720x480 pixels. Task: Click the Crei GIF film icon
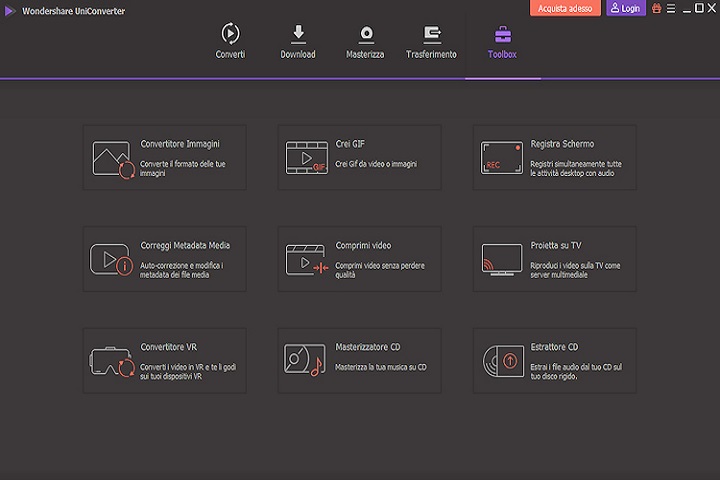pos(307,158)
